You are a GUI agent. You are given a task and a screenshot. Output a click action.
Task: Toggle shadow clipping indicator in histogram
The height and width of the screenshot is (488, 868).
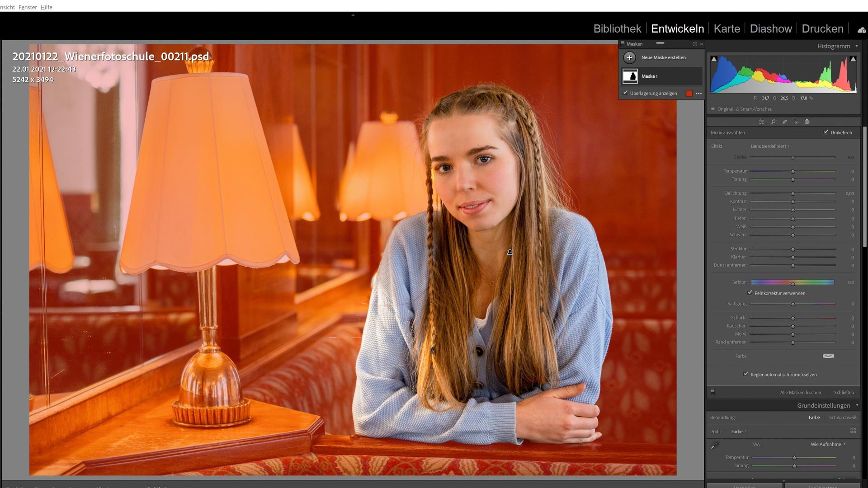click(x=714, y=59)
